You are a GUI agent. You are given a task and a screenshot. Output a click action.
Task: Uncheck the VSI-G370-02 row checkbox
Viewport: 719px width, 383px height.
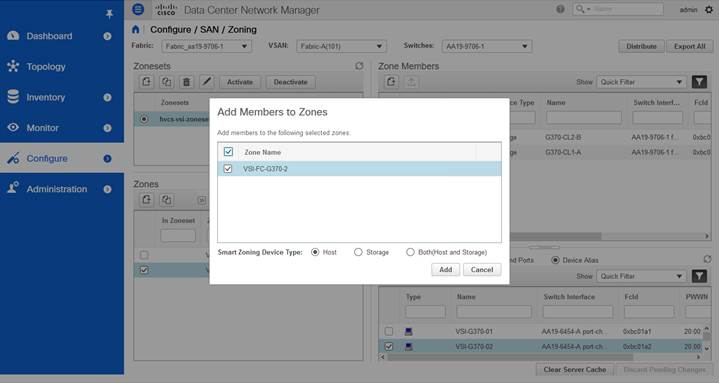[389, 347]
